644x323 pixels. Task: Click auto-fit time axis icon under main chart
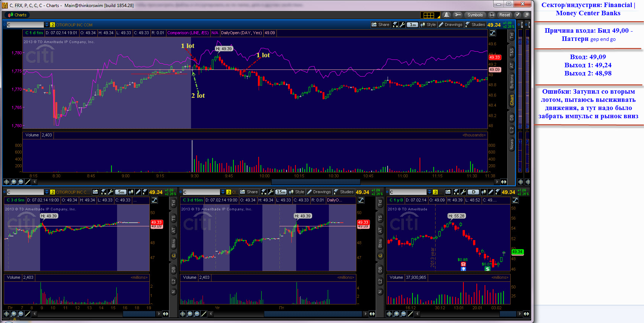click(x=504, y=182)
